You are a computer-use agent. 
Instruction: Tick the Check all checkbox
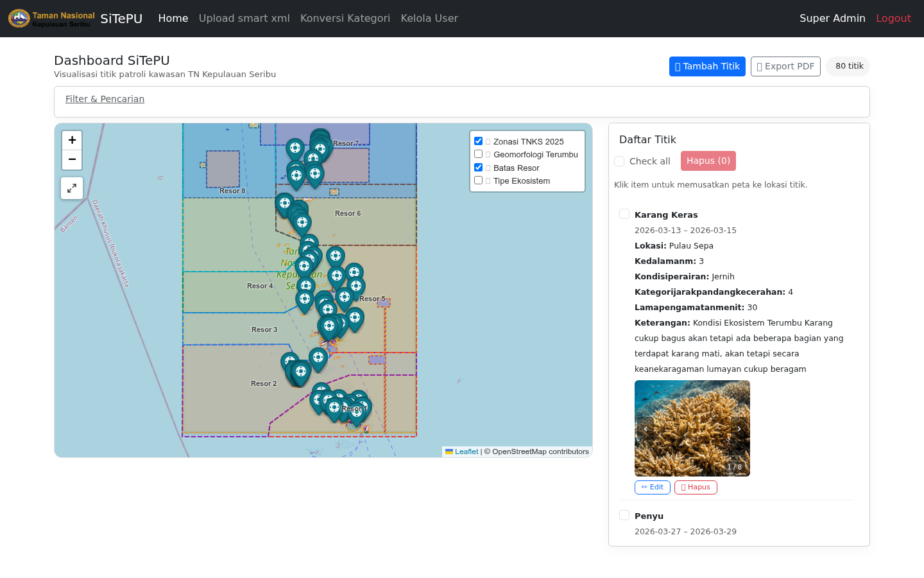[619, 161]
